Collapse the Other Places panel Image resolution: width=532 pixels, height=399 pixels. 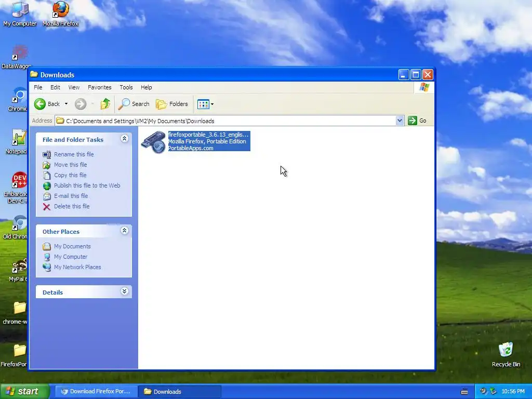(x=125, y=231)
